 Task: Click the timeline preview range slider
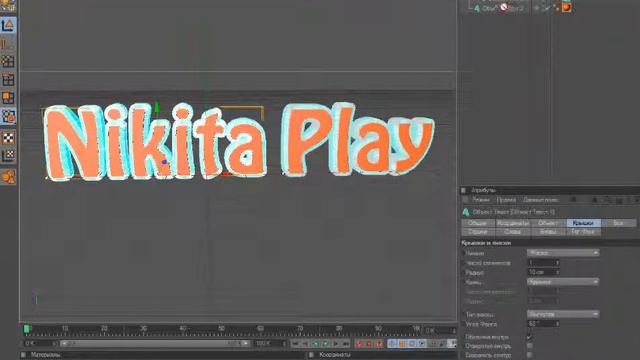pos(154,344)
